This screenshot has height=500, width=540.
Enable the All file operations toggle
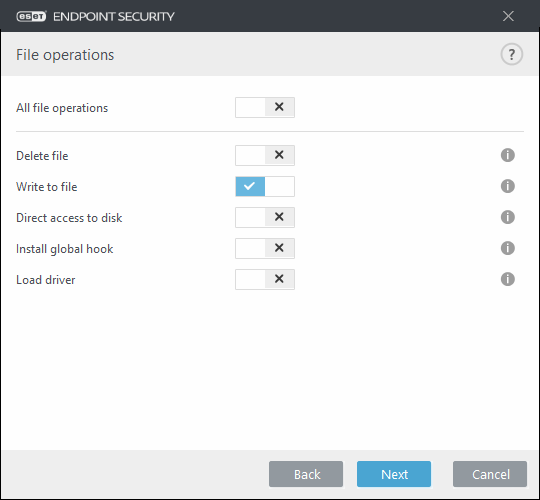[x=265, y=107]
